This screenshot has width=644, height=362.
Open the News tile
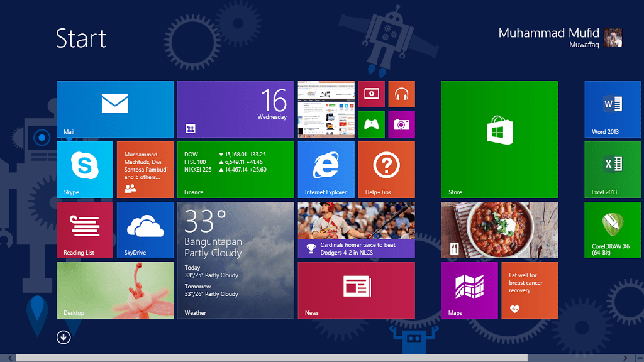pos(357,290)
